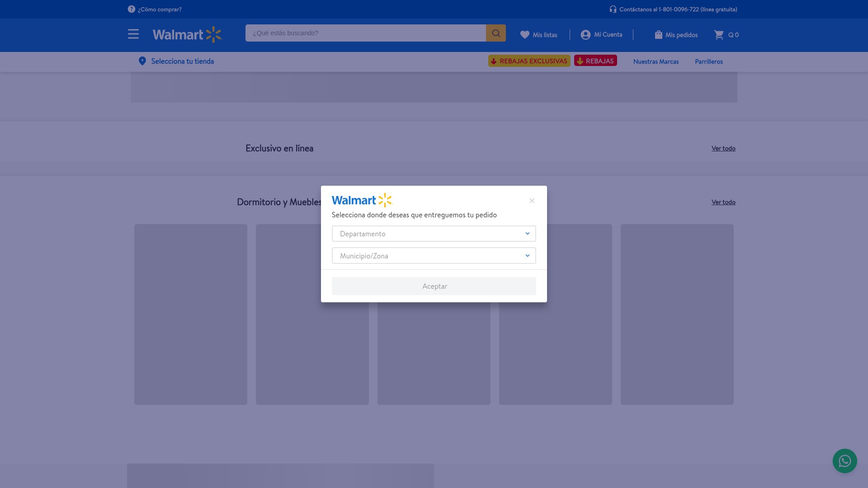The width and height of the screenshot is (868, 488).
Task: Click the Walmart logo in header
Action: coord(187,34)
